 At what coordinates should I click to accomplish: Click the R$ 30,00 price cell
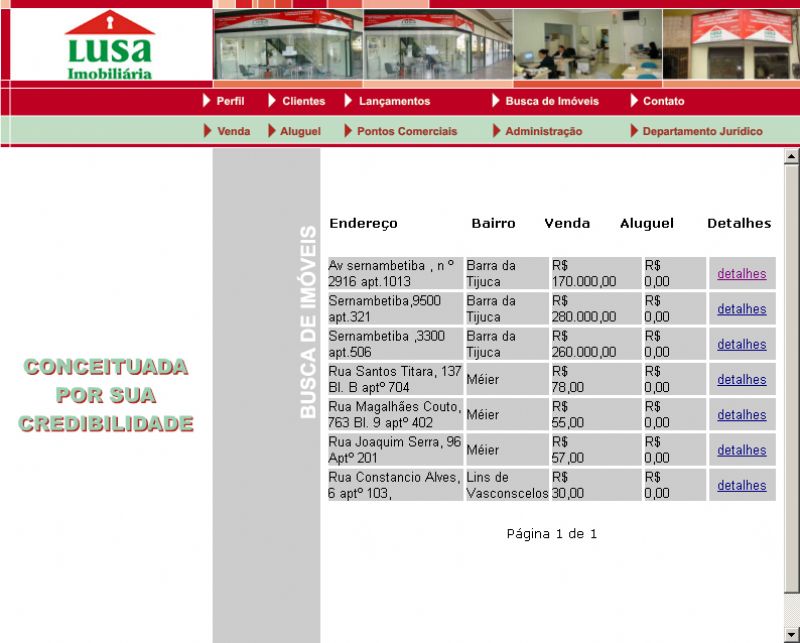(x=596, y=485)
